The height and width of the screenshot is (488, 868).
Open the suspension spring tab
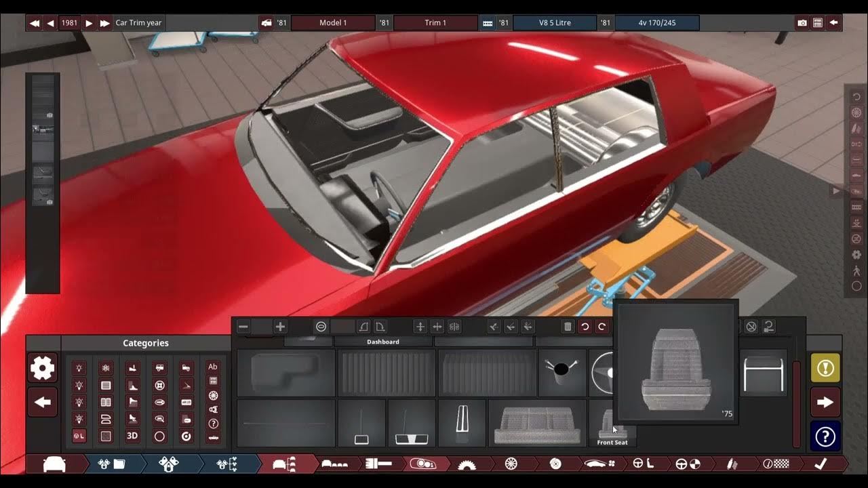click(732, 464)
